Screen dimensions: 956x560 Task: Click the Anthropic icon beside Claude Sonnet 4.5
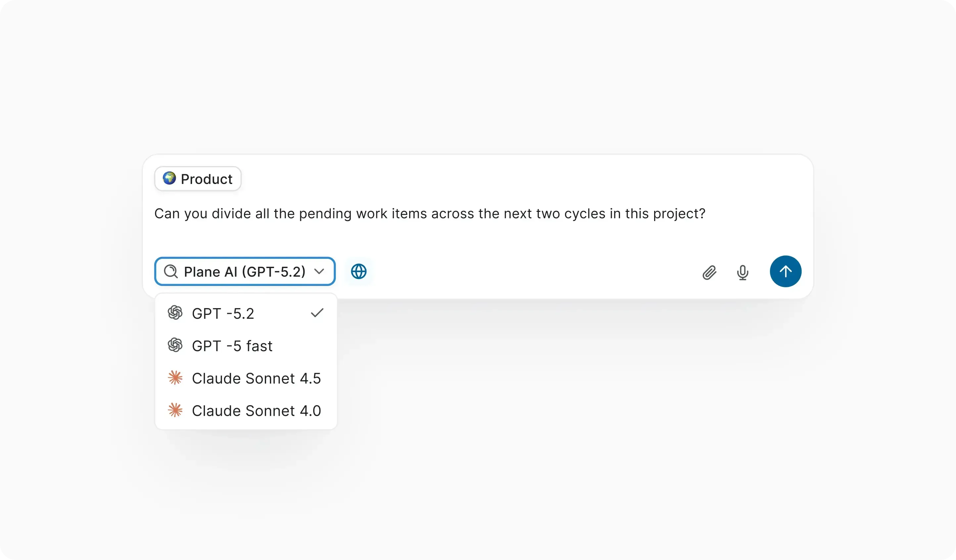pos(175,378)
